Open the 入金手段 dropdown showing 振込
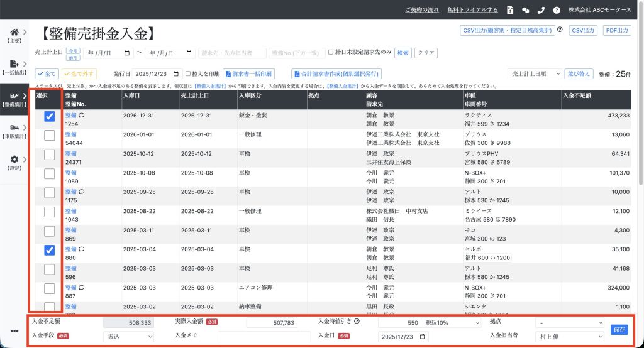Image resolution: width=644 pixels, height=348 pixels. [x=128, y=337]
